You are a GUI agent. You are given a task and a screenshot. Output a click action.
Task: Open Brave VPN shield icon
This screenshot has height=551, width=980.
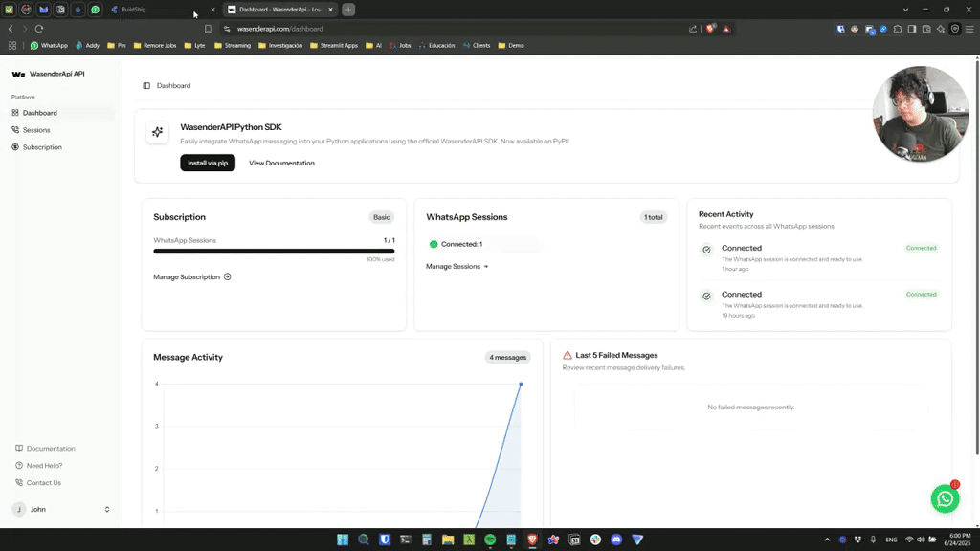click(955, 29)
